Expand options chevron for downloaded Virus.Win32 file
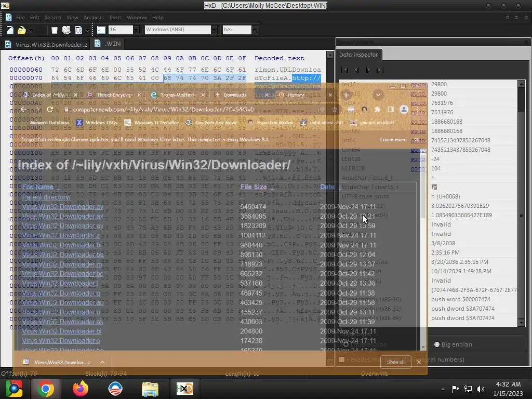Image resolution: width=532 pixels, height=399 pixels. [102, 362]
